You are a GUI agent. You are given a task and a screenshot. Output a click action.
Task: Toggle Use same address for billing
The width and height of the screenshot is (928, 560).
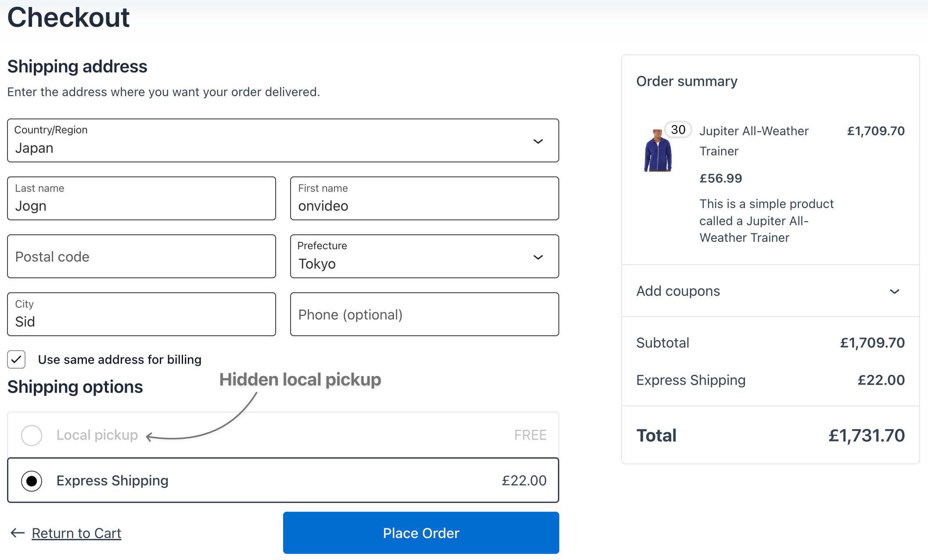point(17,359)
